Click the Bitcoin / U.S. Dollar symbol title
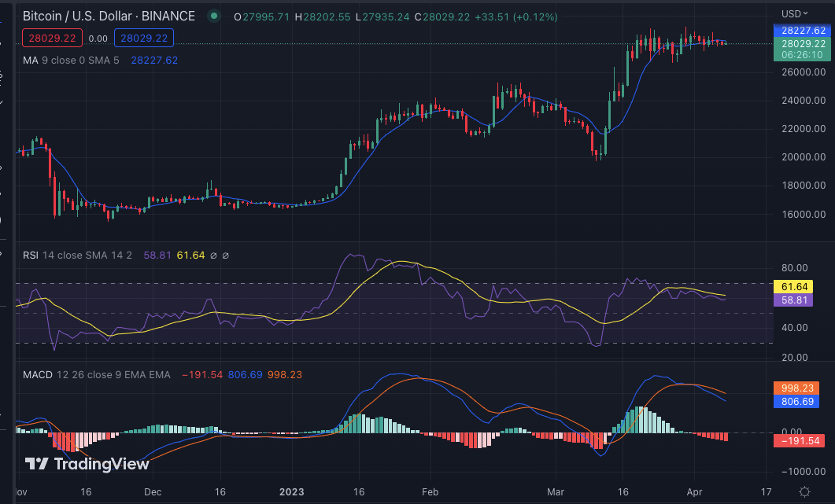 click(109, 16)
